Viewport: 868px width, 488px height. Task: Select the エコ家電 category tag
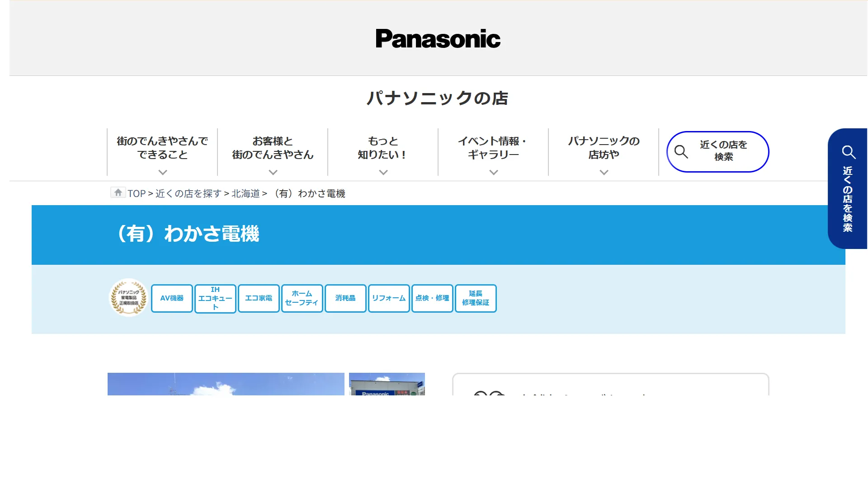click(259, 298)
